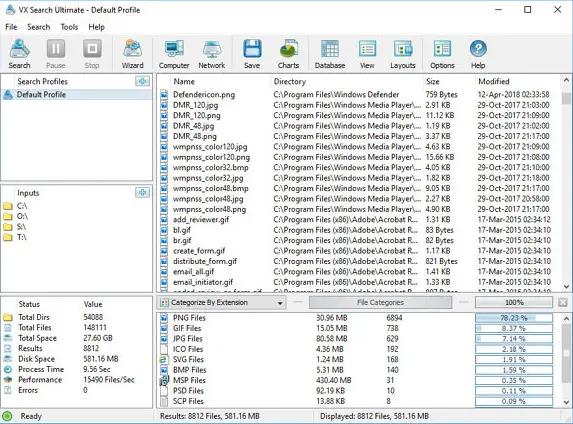Click the 100% filter button
This screenshot has height=424, width=573.
pos(514,303)
